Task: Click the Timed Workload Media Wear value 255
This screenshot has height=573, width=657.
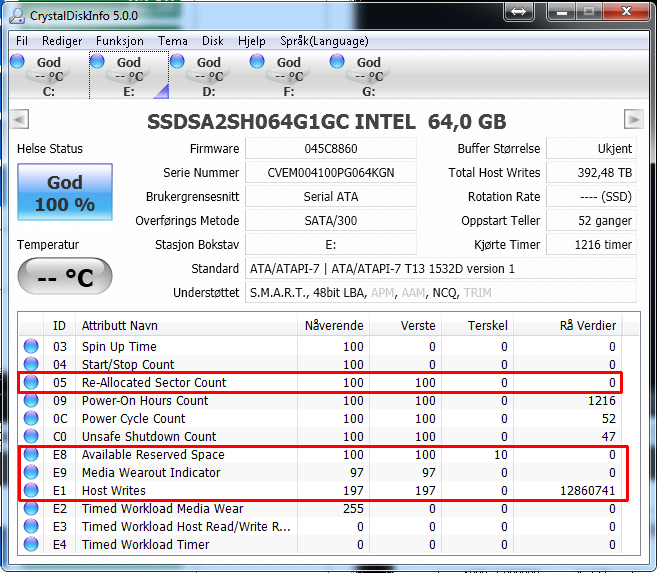Action: coord(353,508)
